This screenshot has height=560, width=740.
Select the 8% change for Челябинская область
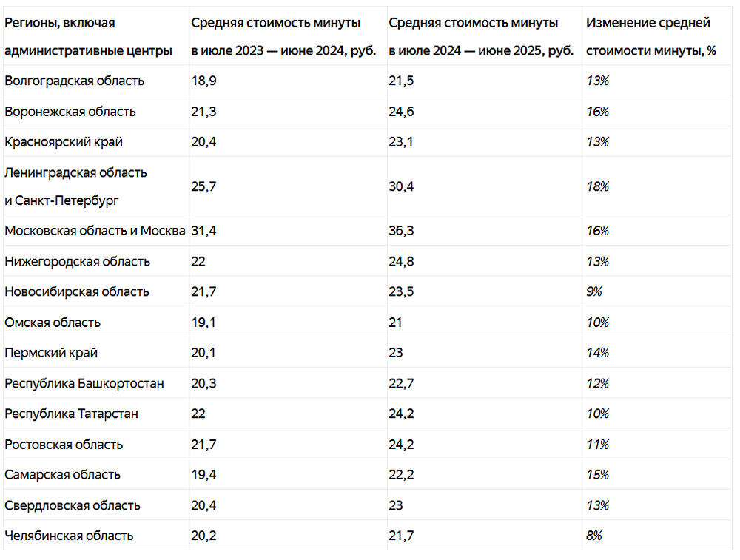[x=594, y=536]
